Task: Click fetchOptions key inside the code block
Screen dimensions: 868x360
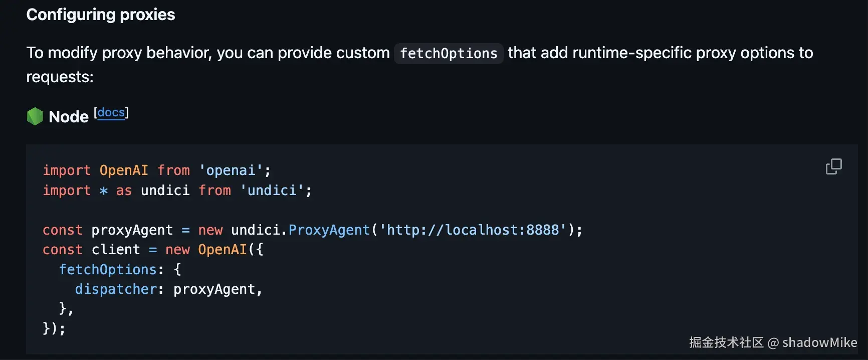Action: pos(108,270)
